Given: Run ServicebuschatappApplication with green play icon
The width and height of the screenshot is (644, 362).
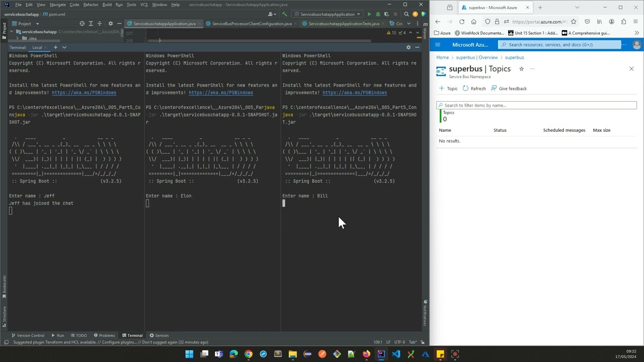Looking at the screenshot, I should [x=369, y=14].
